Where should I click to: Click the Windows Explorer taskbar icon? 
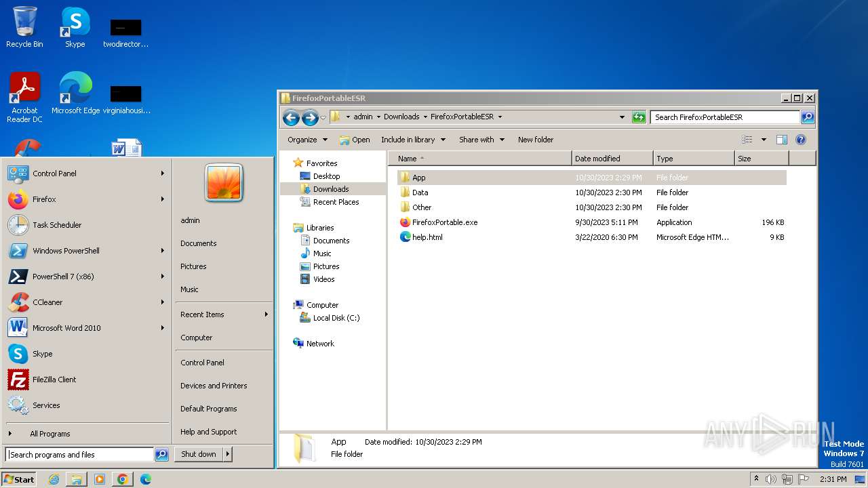(77, 479)
